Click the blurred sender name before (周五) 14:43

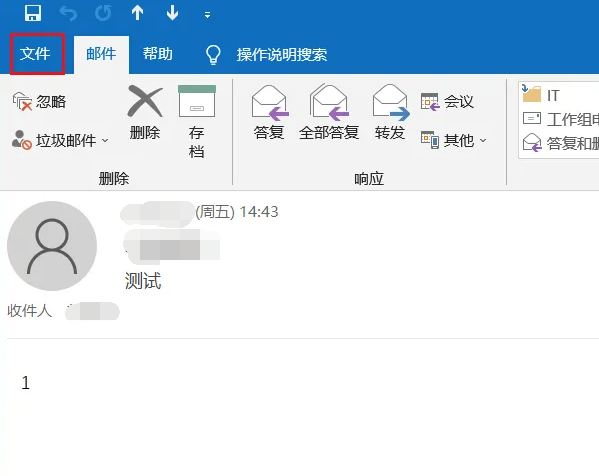[x=157, y=213]
